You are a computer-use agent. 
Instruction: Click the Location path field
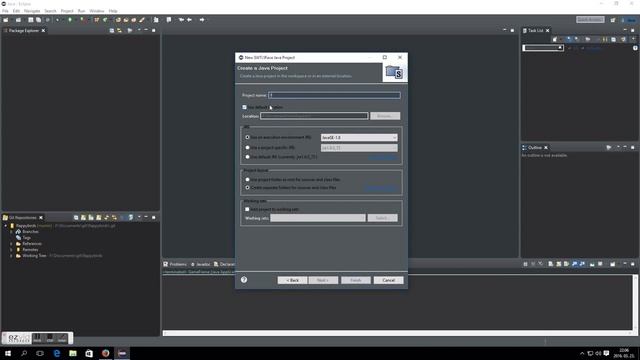coord(314,116)
